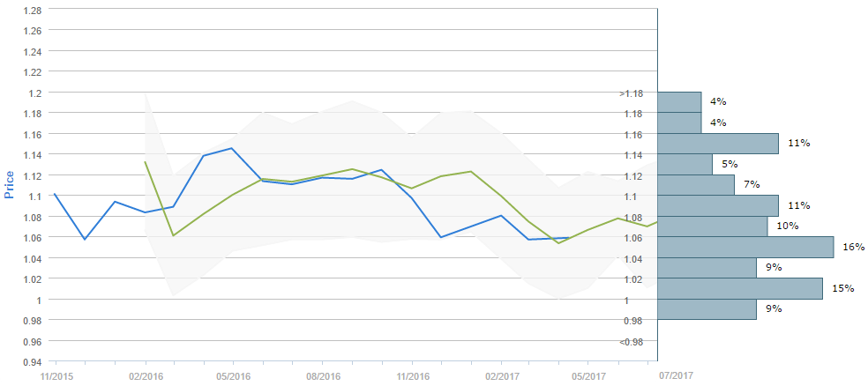Click the >1.18 histogram bin label
The image size is (868, 386).
pyautogui.click(x=630, y=93)
